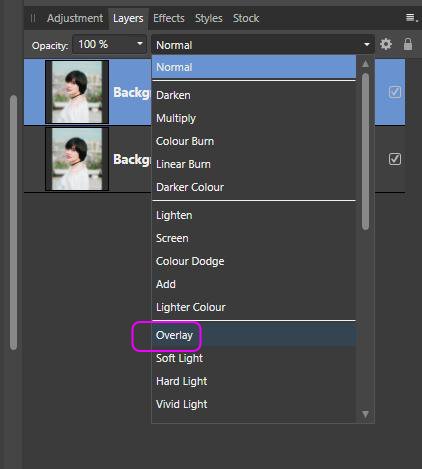Screen dimensions: 422x469
Task: Open the layer settings gear icon
Action: point(386,44)
